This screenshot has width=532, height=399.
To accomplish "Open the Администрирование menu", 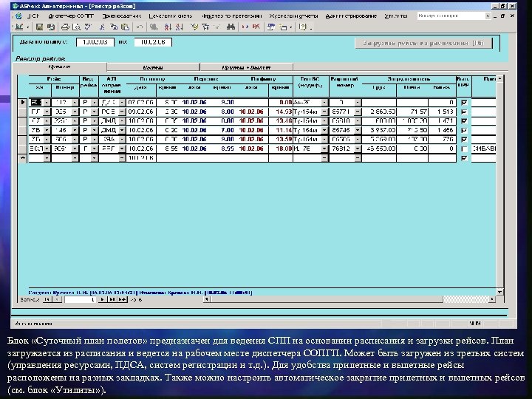I will [x=351, y=16].
